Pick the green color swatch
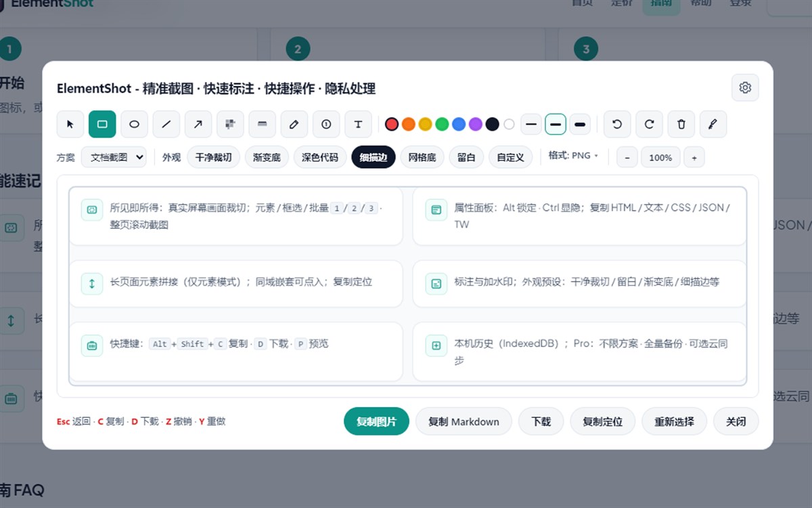 [x=442, y=124]
